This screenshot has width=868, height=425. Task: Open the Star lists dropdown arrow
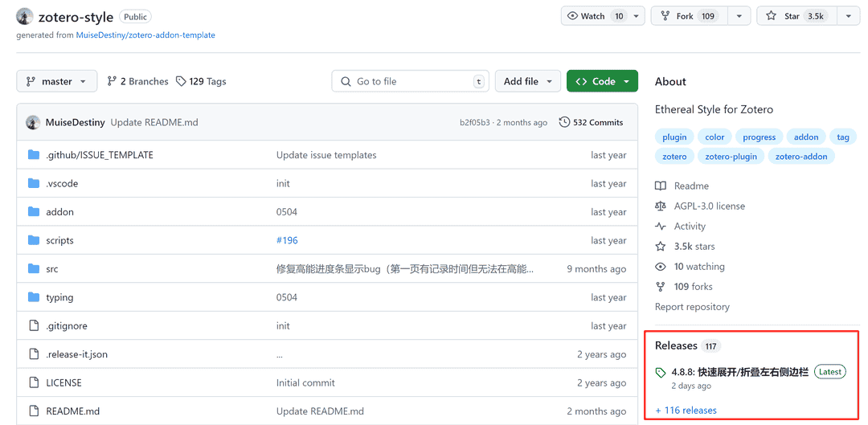point(848,16)
